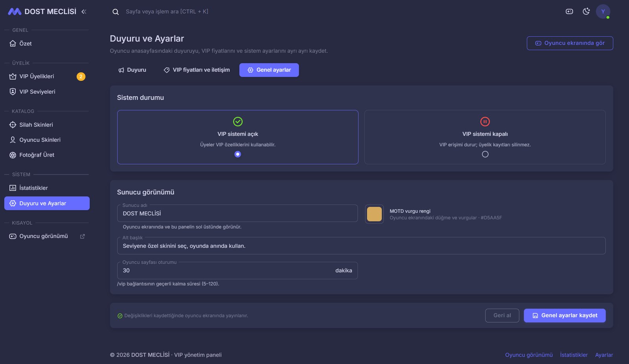Save with Genel ayarlar kaydet button
Viewport: 629px width, 364px height.
click(x=565, y=316)
